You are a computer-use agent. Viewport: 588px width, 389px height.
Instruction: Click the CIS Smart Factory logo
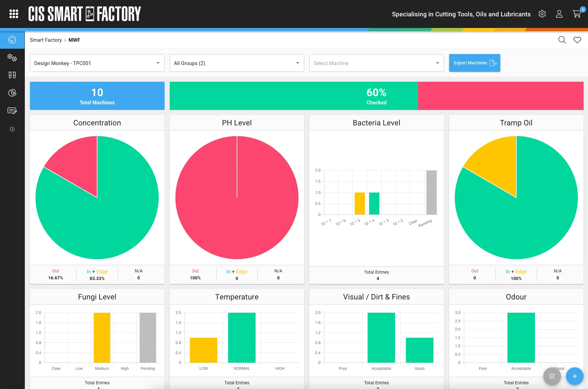click(x=85, y=14)
